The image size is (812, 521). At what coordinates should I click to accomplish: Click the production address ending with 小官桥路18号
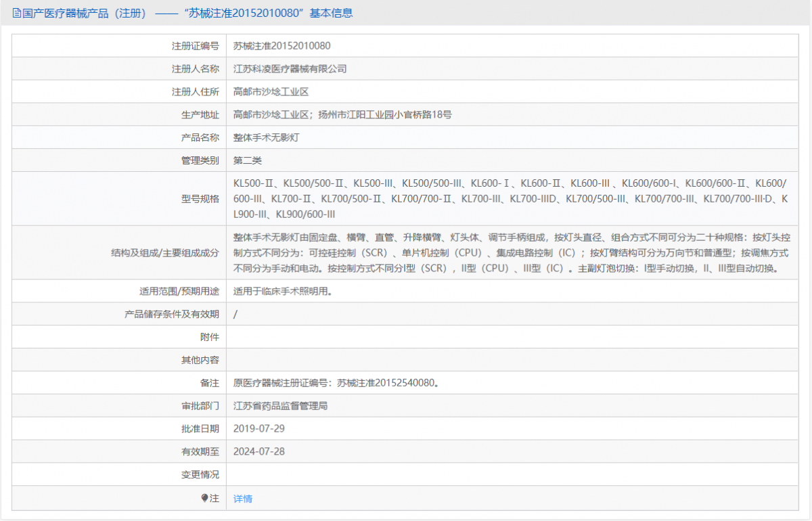point(342,115)
